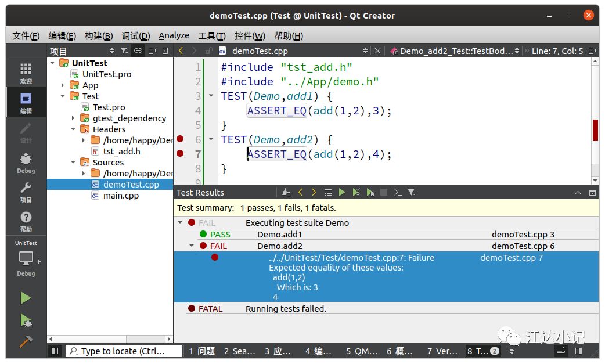
Task: Fold the TEST(Demo,add1) code block
Action: click(x=211, y=95)
